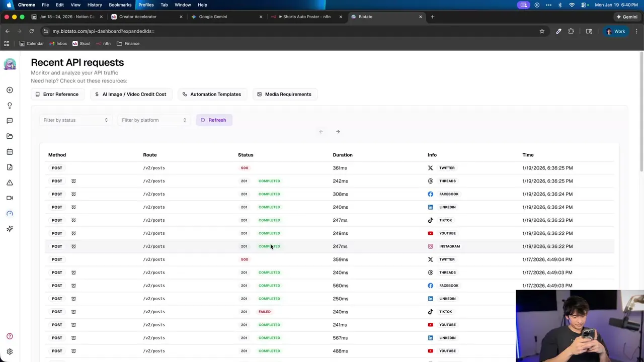Image resolution: width=644 pixels, height=362 pixels.
Task: Open the Filter by platform dropdown
Action: [x=154, y=120]
